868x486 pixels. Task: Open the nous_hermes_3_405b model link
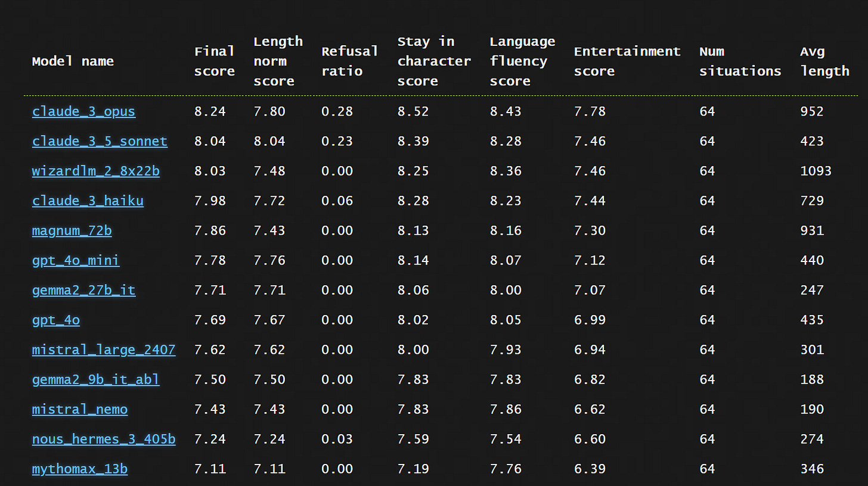pyautogui.click(x=104, y=439)
